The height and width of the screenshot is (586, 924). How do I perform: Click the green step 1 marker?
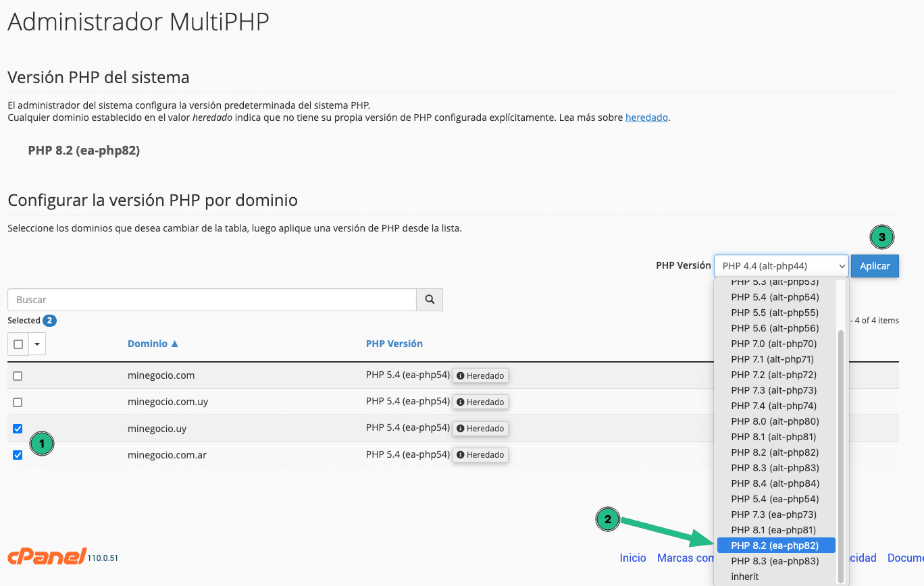(x=42, y=444)
